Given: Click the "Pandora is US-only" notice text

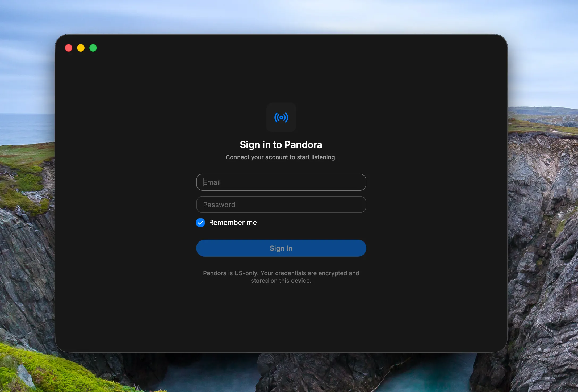Looking at the screenshot, I should (281, 277).
